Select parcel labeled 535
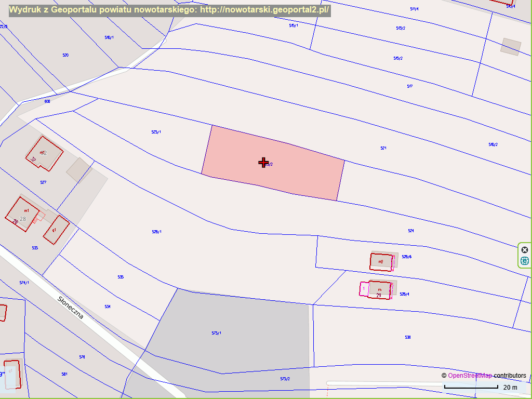The width and height of the screenshot is (532, 399). 121,277
